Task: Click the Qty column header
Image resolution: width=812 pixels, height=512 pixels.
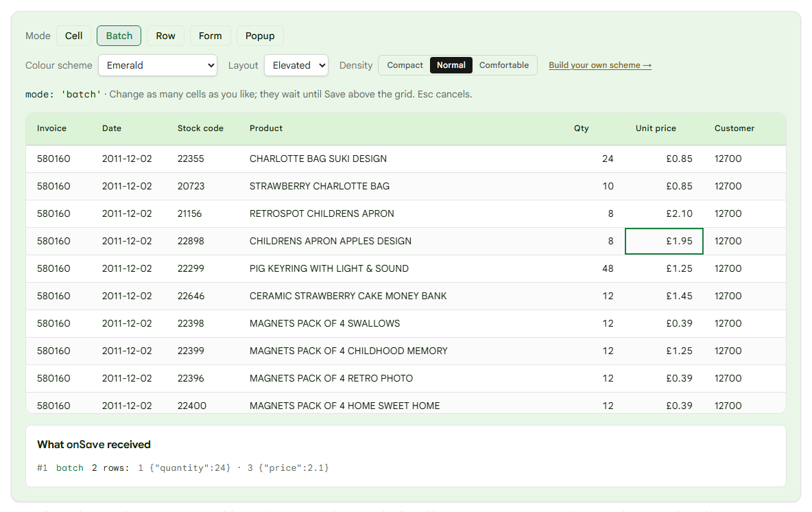Action: point(594,128)
